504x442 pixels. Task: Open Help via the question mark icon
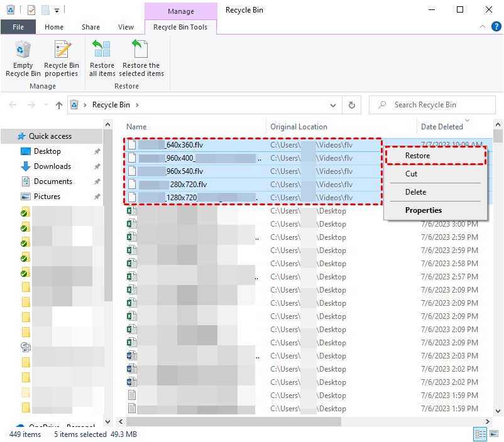(496, 27)
